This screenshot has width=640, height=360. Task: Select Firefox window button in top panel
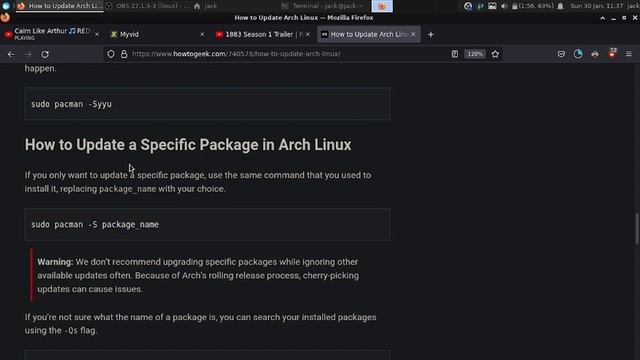pyautogui.click(x=59, y=6)
